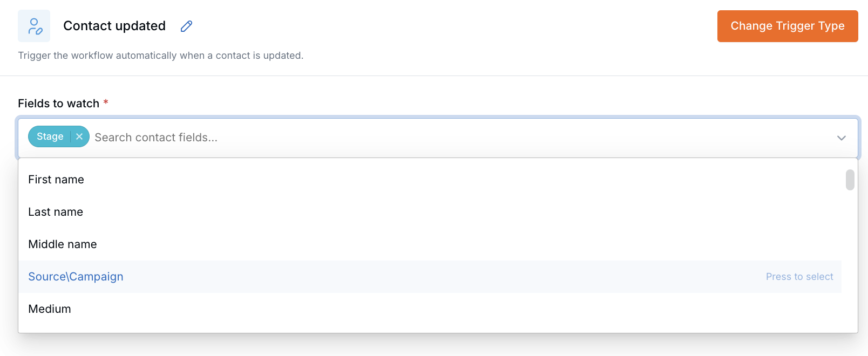868x356 pixels.
Task: Click the contact updated trigger icon
Action: pos(34,26)
